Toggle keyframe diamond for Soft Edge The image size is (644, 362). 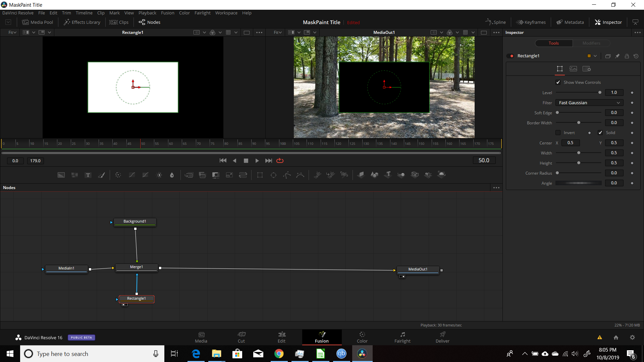point(632,113)
